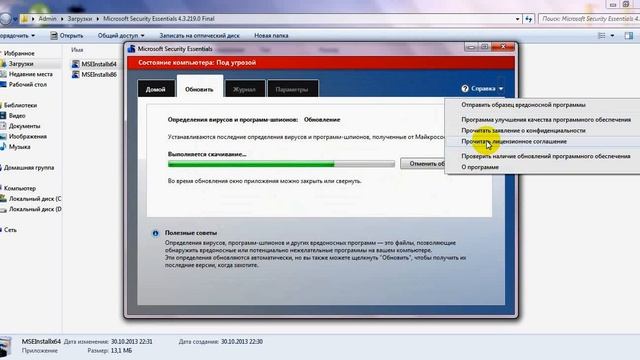Click the Загрузки folder icon in sidebar
Screen dimensions: 640x360
tap(3, 64)
